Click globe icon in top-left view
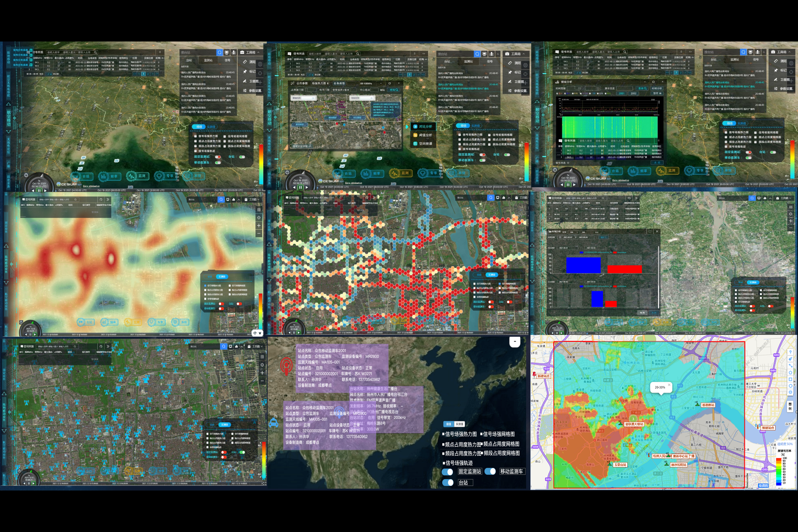Viewport: 798px width, 532px height. [260, 64]
